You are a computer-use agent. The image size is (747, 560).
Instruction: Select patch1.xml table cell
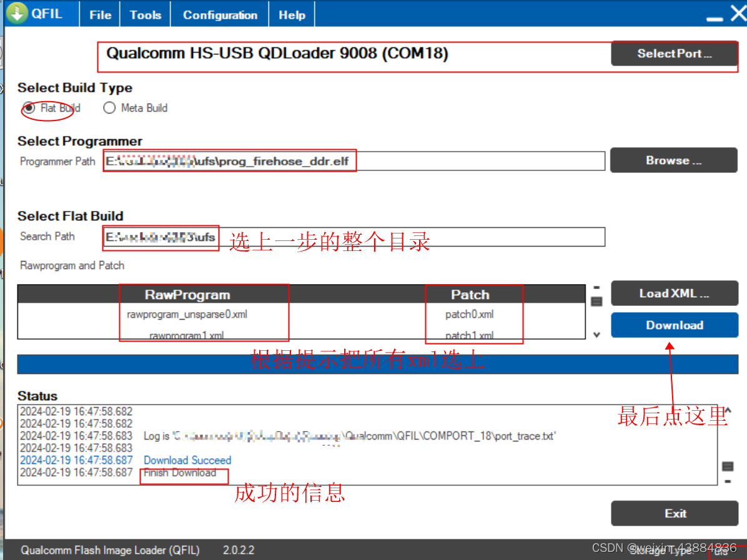coord(469,335)
